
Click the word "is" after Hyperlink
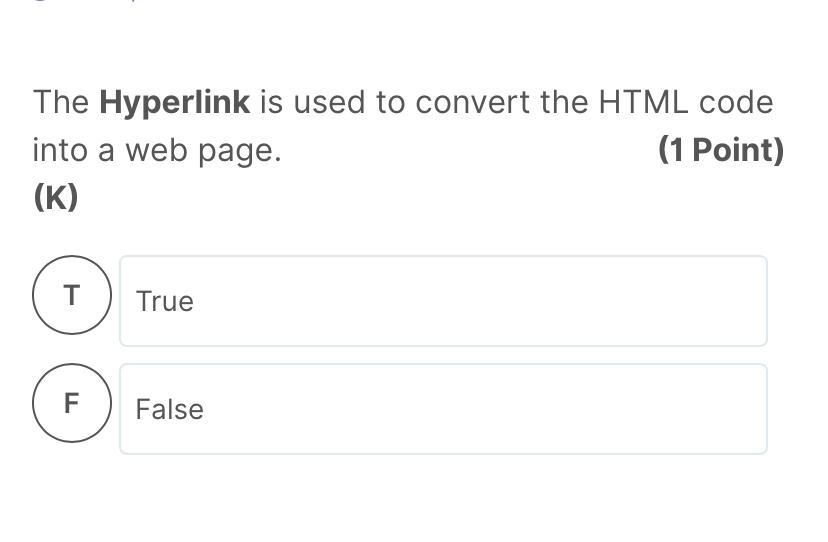(x=271, y=103)
